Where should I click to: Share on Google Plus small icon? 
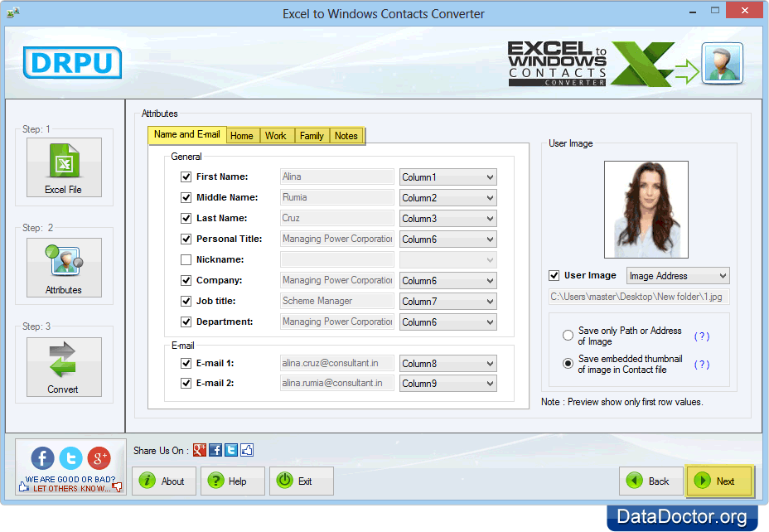[200, 450]
